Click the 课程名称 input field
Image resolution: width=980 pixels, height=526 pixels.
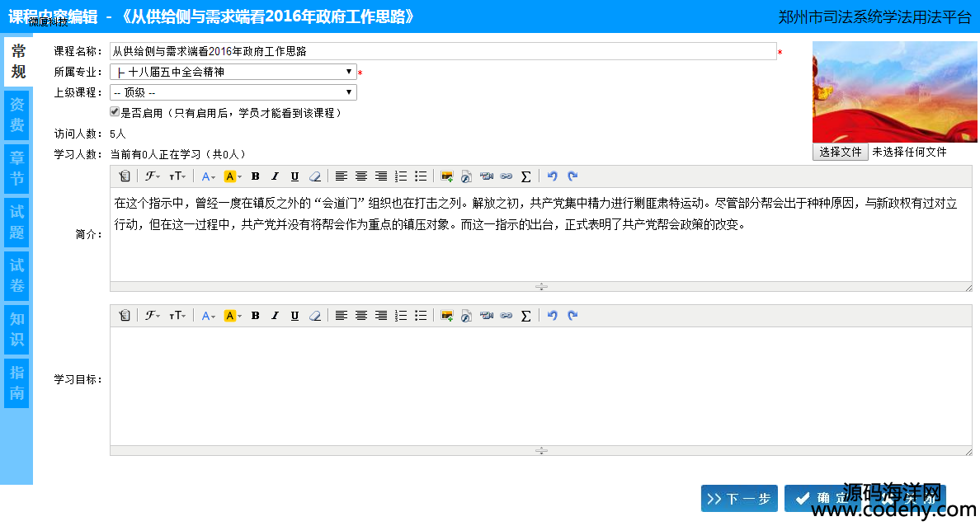pyautogui.click(x=443, y=51)
